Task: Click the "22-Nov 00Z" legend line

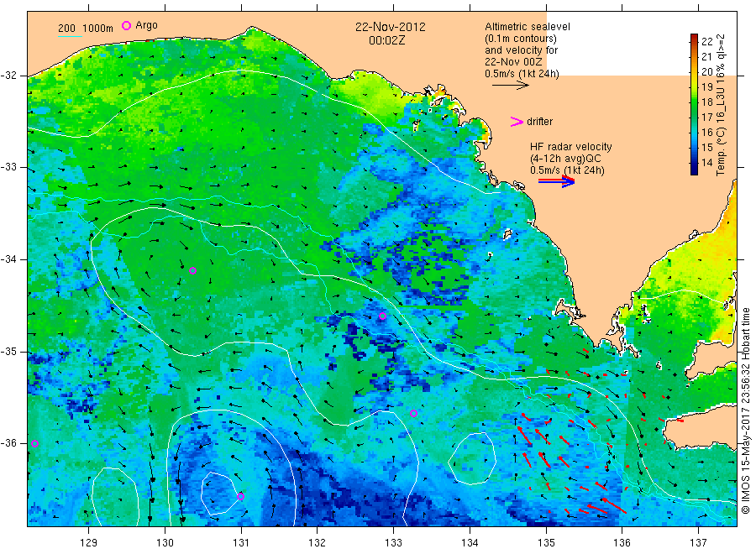Action: click(x=513, y=61)
